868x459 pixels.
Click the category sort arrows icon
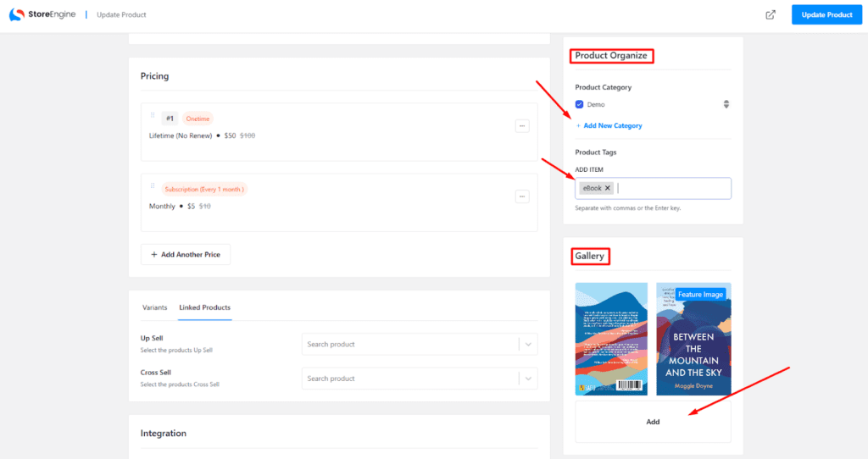pyautogui.click(x=726, y=104)
